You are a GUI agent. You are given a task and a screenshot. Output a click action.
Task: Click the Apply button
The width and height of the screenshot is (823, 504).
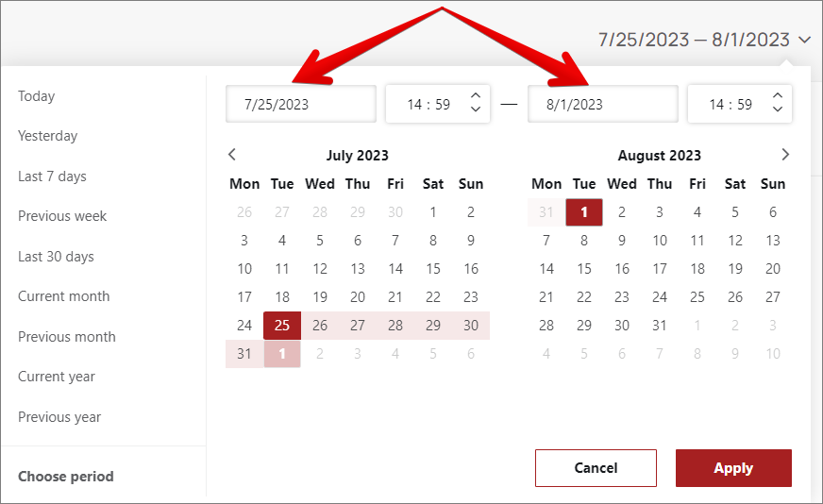733,468
